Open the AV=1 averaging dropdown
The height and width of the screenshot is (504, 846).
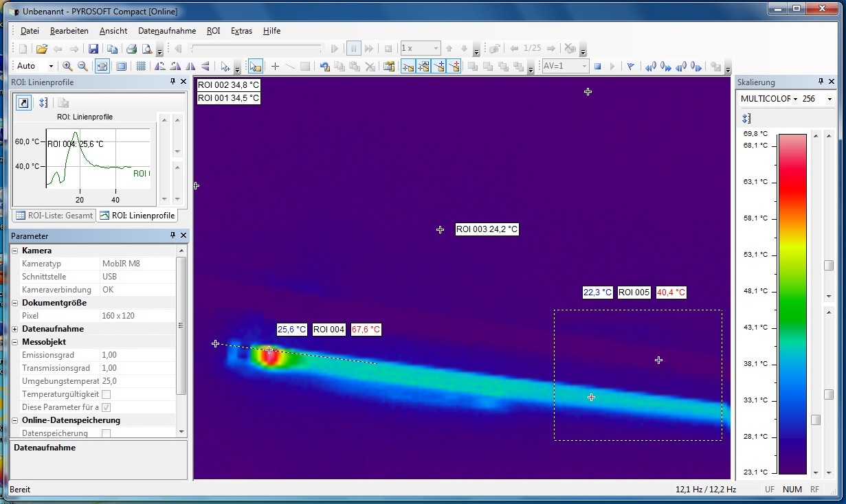point(584,66)
